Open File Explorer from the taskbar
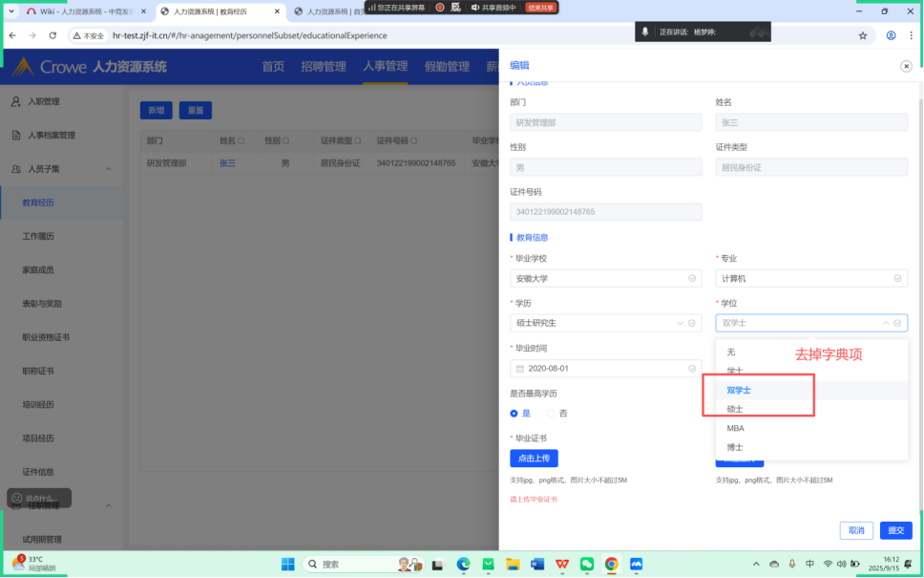The image size is (924, 578). click(x=513, y=564)
